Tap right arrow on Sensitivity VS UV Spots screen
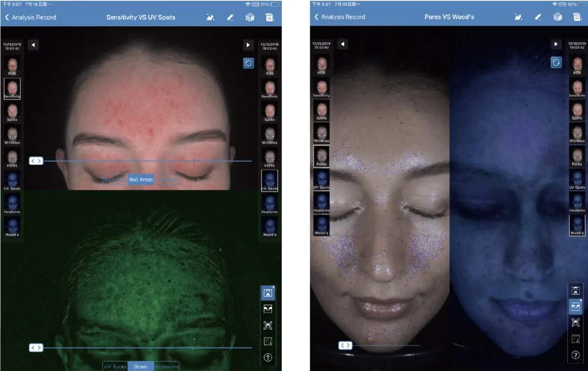This screenshot has width=588, height=371. pos(248,45)
